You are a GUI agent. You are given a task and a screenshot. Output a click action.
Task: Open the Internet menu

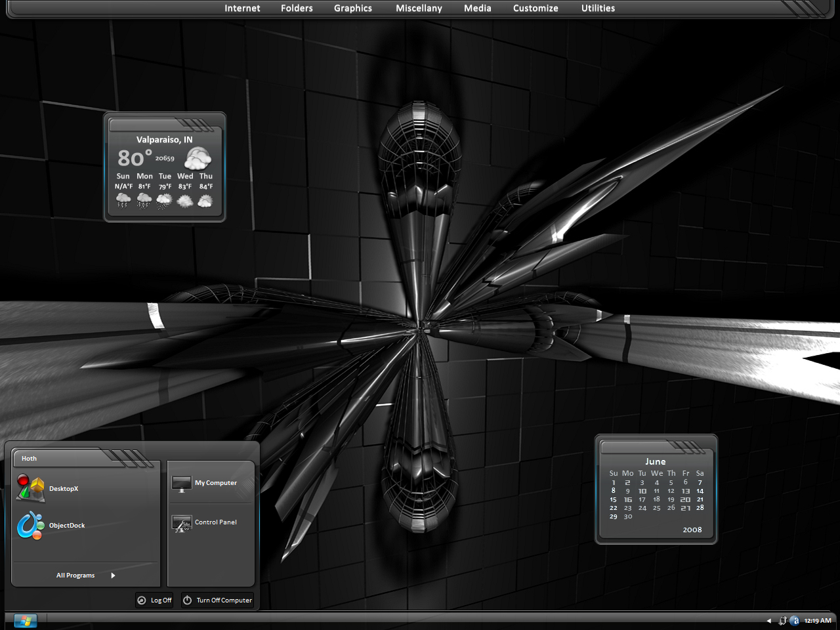pyautogui.click(x=242, y=9)
